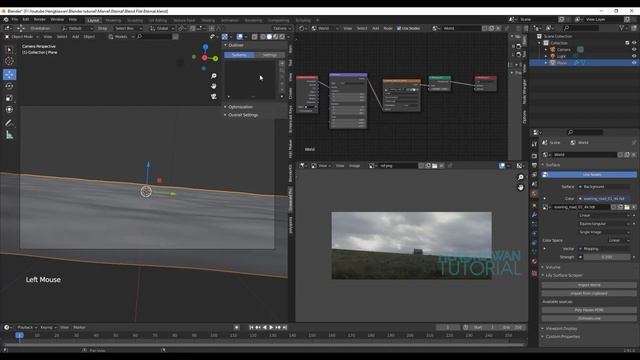
Task: Click the Blender logo menu icon
Action: click(6, 20)
